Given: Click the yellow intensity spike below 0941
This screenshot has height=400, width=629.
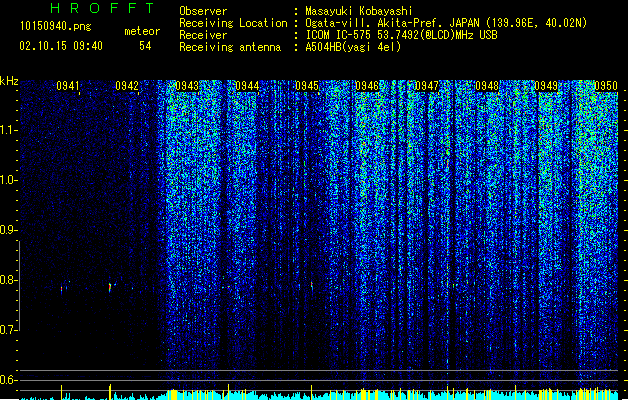Looking at the screenshot, I should (61, 392).
